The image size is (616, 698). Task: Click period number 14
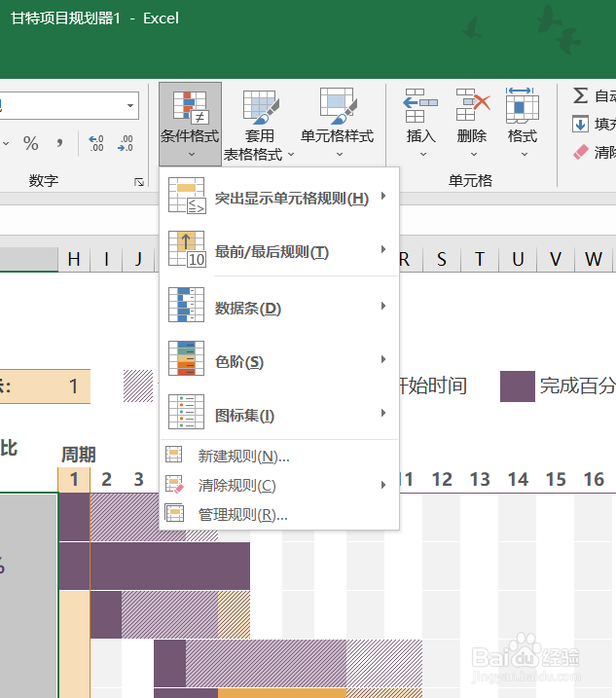click(518, 480)
